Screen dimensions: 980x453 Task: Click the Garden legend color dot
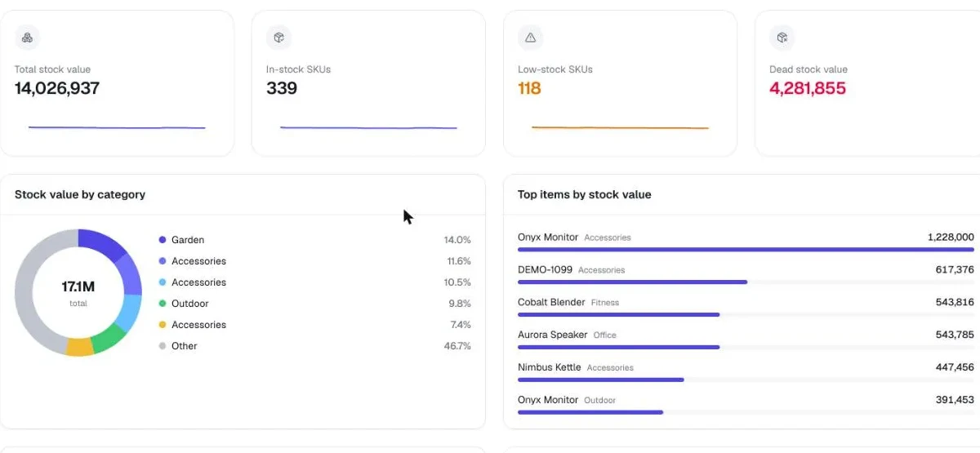163,240
